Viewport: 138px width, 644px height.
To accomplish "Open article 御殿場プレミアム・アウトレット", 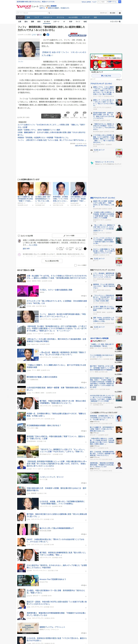I will tap(52, 627).
